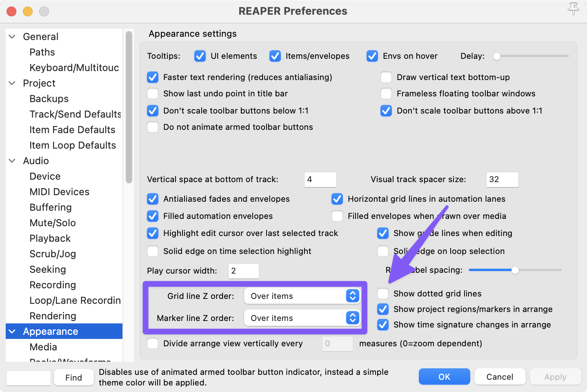Click the Find button
This screenshot has height=392, width=587.
73,378
